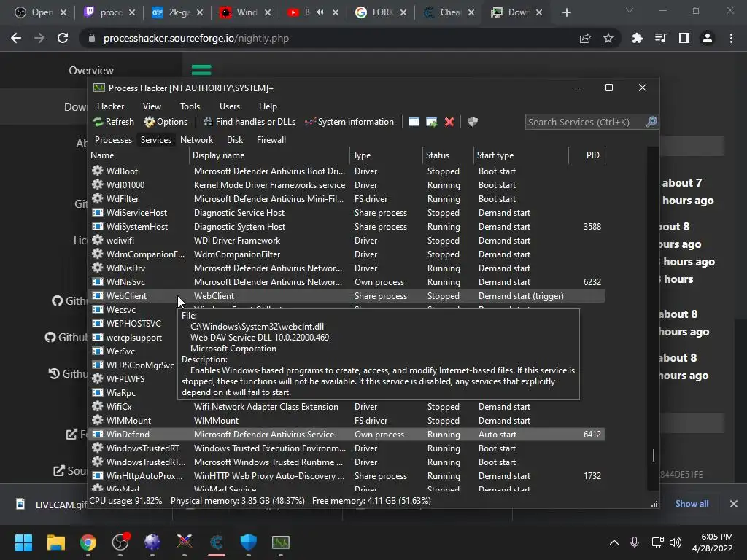Select the WFPLWFS driver icon
Screen dimensions: 747x560
click(98, 378)
